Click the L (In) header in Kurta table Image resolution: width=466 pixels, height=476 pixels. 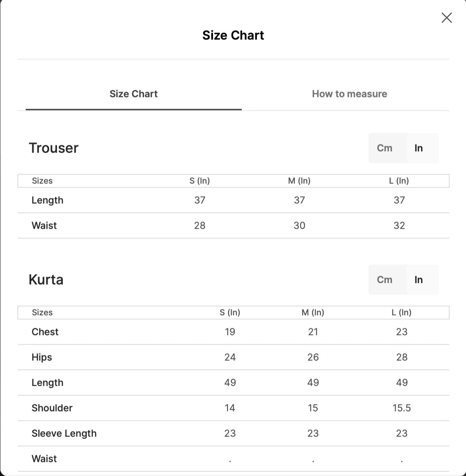(402, 312)
